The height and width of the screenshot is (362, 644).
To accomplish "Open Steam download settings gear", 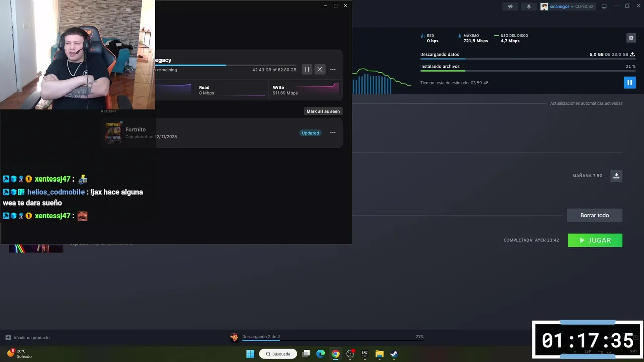I will tap(631, 38).
